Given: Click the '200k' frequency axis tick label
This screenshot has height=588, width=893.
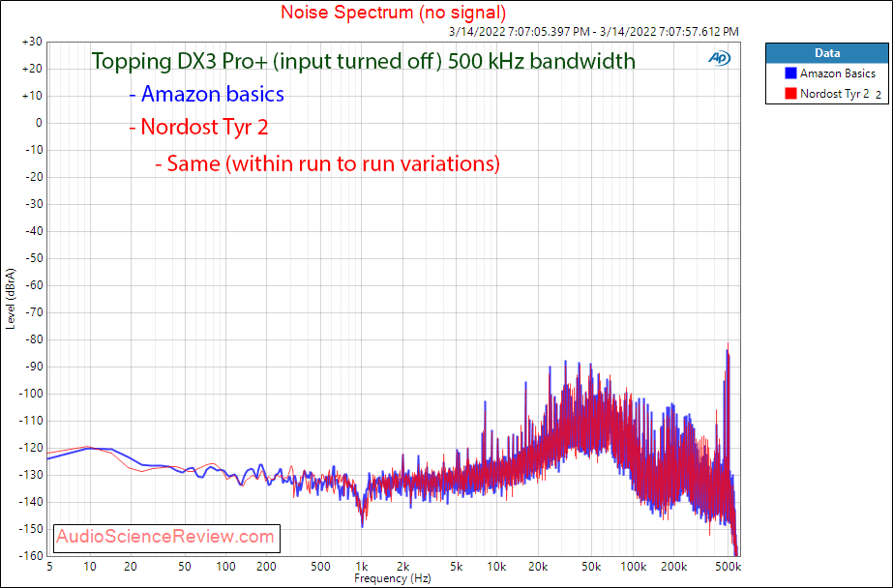Looking at the screenshot, I should (x=673, y=567).
